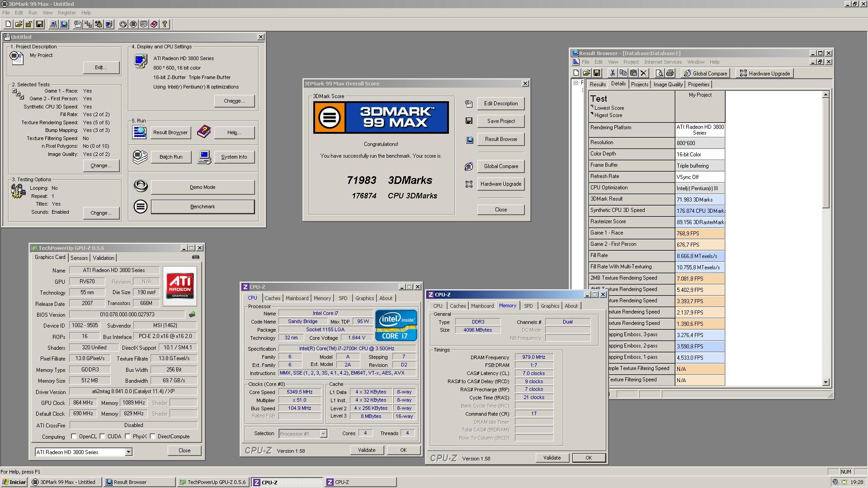Image resolution: width=868 pixels, height=488 pixels.
Task: Click the Iniciar start button on taskbar
Action: coord(14,482)
